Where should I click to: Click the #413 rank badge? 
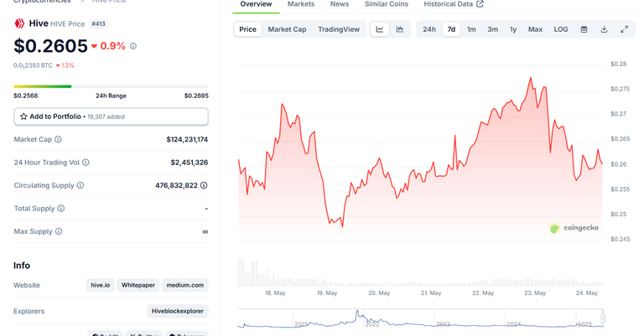pyautogui.click(x=98, y=23)
